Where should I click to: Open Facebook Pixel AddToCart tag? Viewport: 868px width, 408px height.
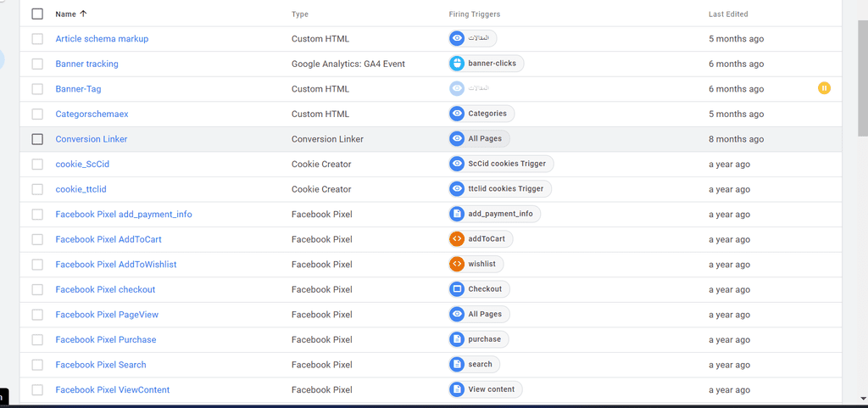click(108, 239)
